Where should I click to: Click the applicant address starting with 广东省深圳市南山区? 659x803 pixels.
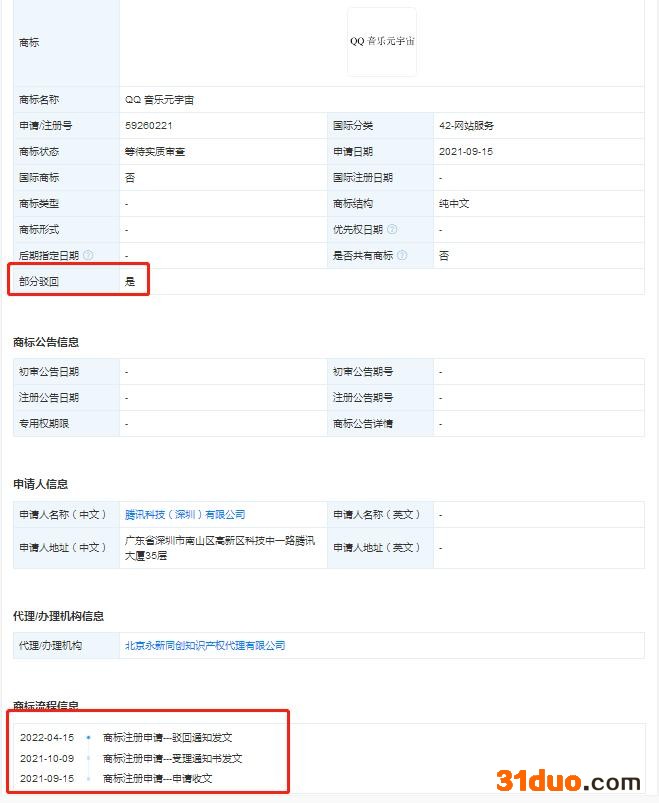point(220,548)
